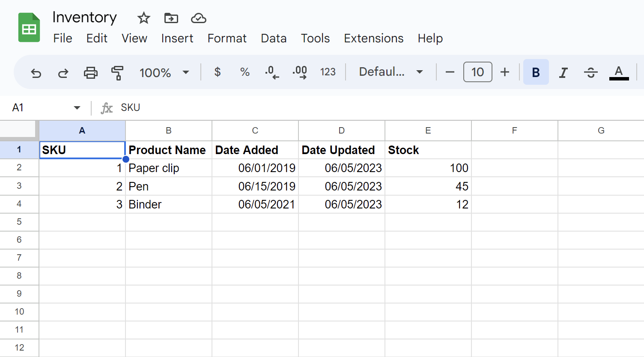Open the Format menu
Screen dimensions: 644x357
point(227,39)
